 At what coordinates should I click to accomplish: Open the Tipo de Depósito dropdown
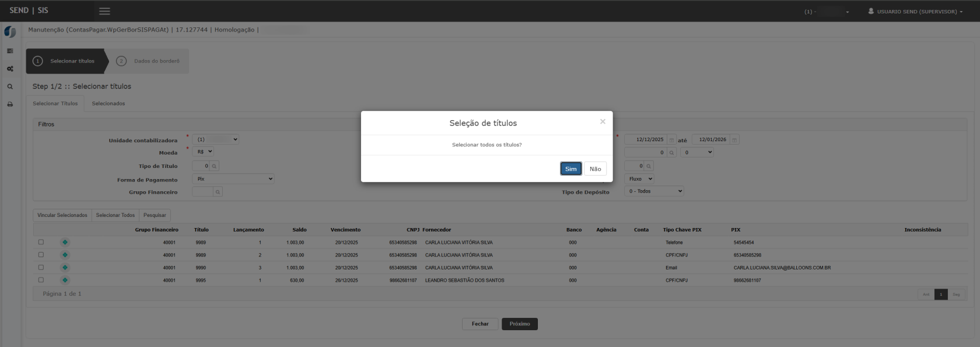point(654,191)
